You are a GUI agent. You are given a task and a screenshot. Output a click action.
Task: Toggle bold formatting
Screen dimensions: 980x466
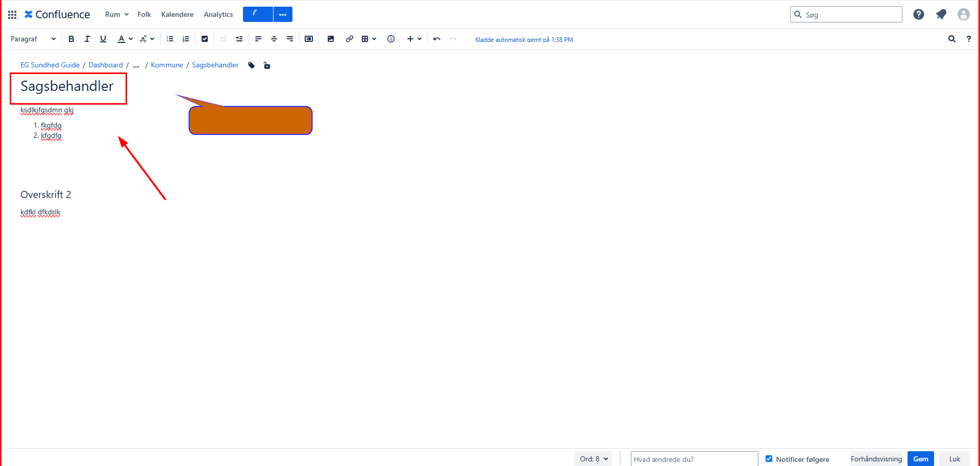point(71,39)
